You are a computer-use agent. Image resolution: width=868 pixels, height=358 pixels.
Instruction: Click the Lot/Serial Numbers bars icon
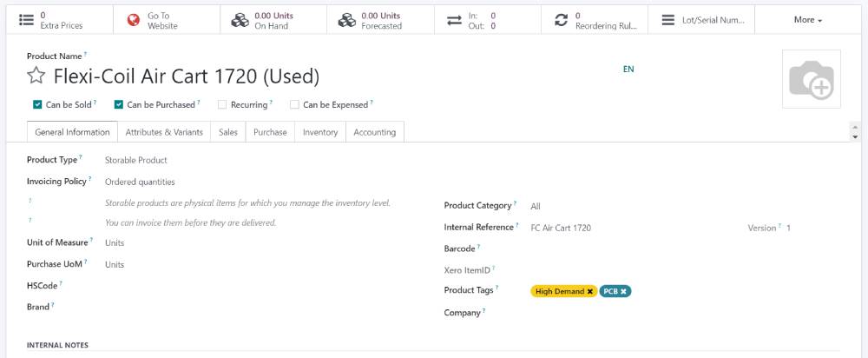(x=668, y=21)
